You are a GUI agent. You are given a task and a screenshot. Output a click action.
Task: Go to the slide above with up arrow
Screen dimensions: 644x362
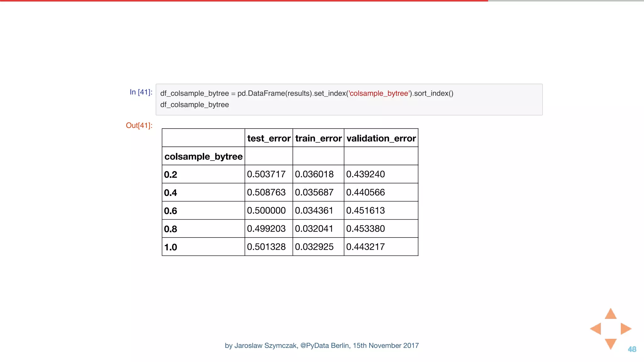(x=611, y=314)
